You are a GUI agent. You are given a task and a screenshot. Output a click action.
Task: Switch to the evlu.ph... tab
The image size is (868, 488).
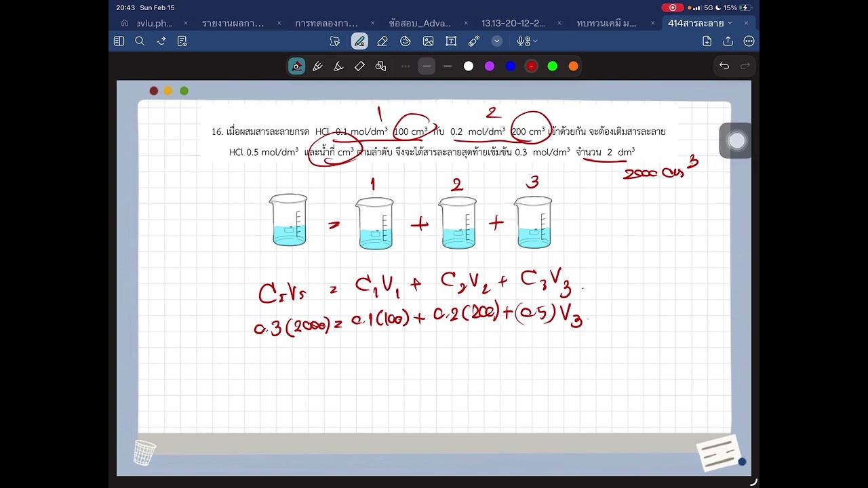(x=155, y=23)
